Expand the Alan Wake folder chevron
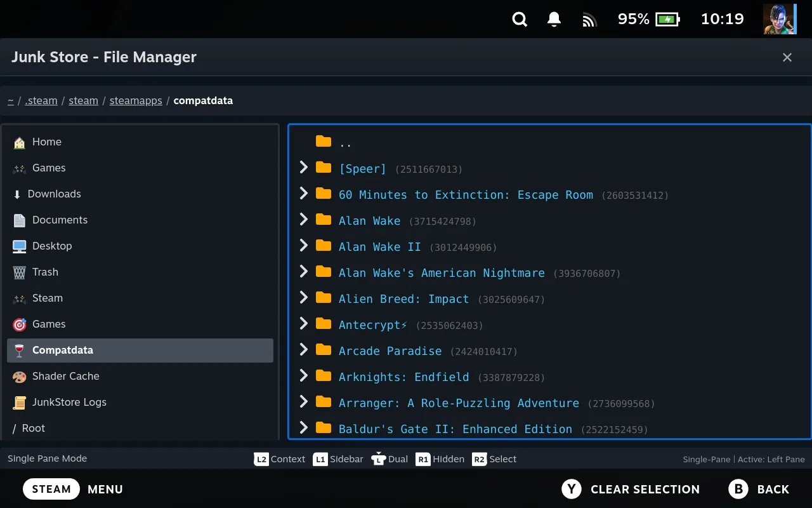 [x=304, y=220]
